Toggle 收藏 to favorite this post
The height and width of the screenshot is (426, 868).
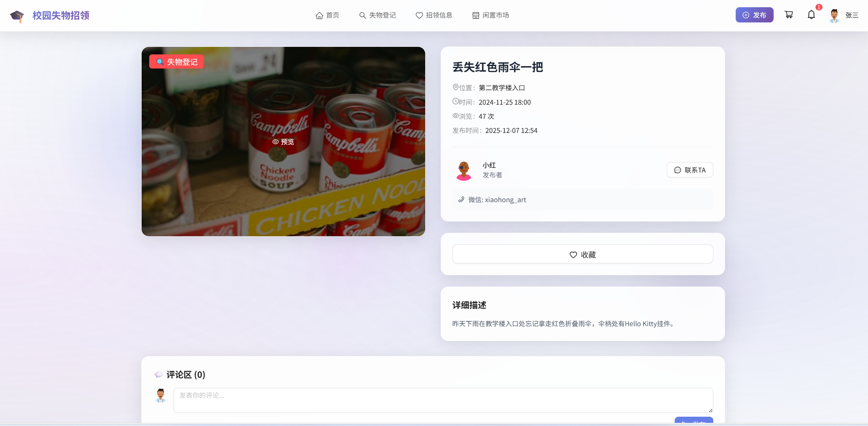tap(582, 254)
